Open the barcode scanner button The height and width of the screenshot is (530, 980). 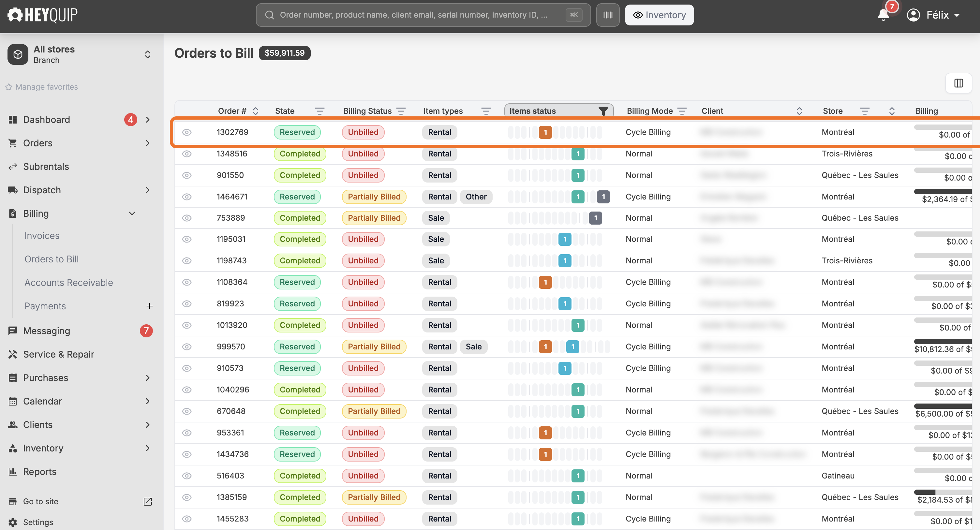(x=608, y=15)
